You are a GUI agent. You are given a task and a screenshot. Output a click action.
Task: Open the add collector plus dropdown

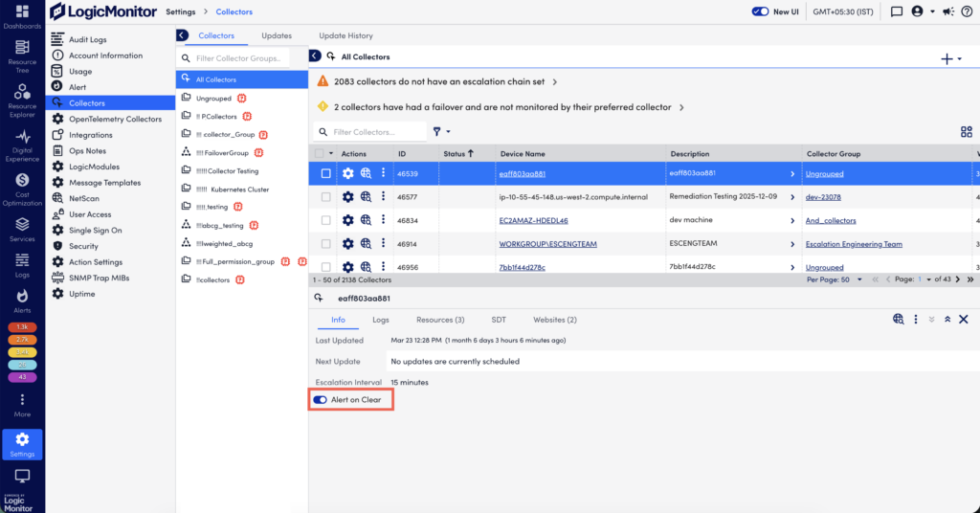(x=951, y=58)
